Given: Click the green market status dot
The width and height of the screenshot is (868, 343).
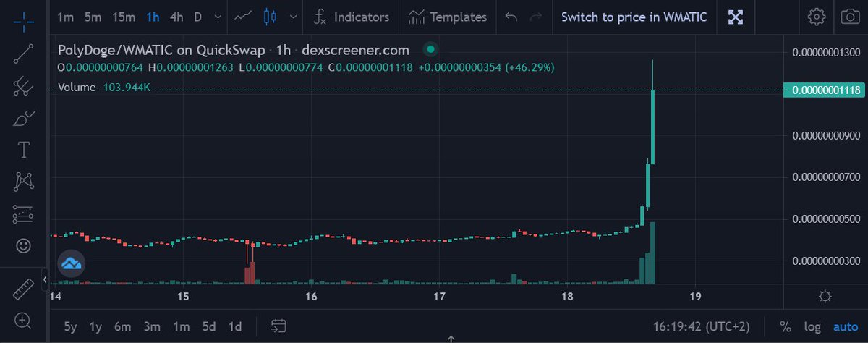Looking at the screenshot, I should 430,50.
